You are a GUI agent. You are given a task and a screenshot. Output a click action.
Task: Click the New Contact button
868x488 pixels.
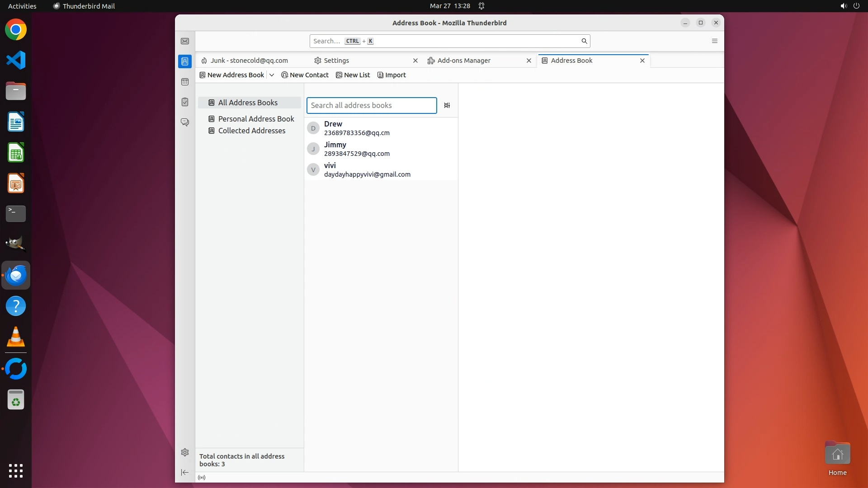(305, 75)
